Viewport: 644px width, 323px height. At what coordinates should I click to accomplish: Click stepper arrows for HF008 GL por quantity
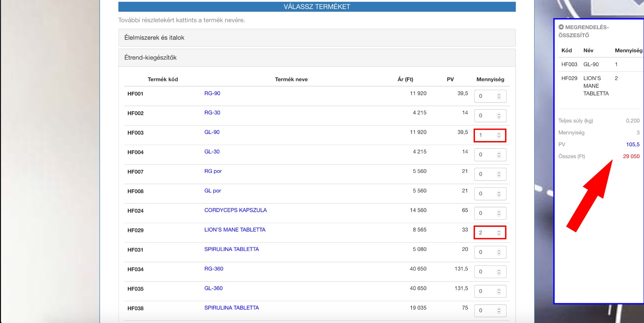point(499,194)
